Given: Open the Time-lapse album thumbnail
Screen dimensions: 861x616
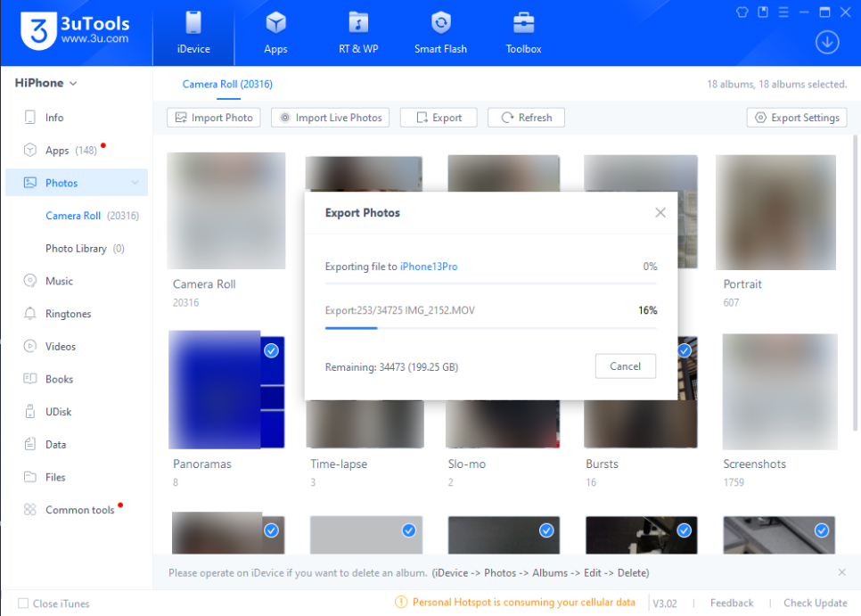Looking at the screenshot, I should [x=365, y=423].
